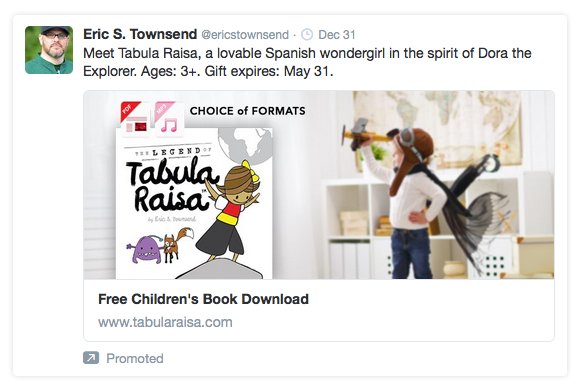Click the CHOICE of FORMATS heading
This screenshot has height=392, width=581.
[248, 111]
